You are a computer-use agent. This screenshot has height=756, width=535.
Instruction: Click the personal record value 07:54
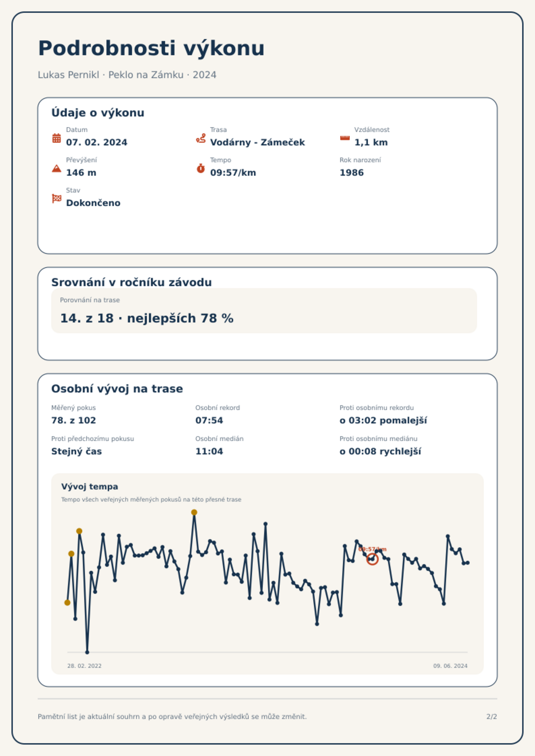coord(209,420)
